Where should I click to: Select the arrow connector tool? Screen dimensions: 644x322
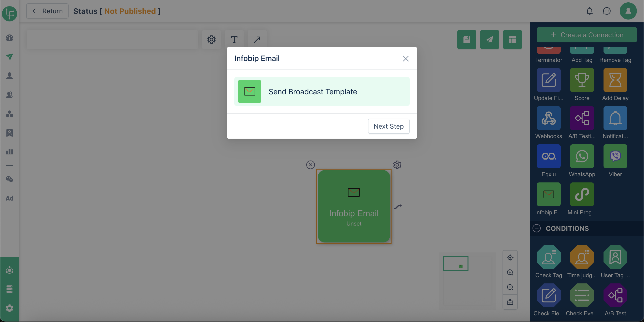tap(257, 40)
